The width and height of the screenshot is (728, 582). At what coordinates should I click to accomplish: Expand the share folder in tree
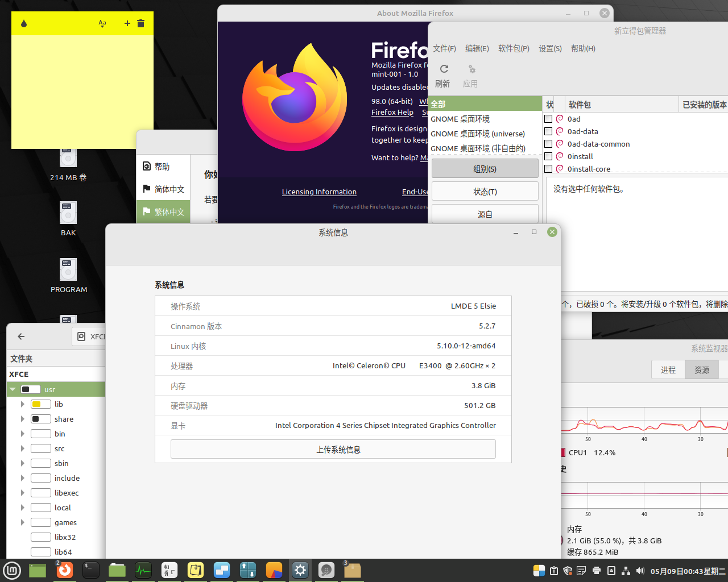tap(22, 419)
